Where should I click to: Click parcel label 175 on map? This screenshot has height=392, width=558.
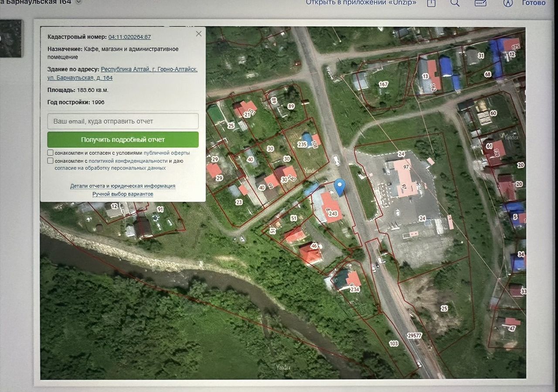pos(516,47)
